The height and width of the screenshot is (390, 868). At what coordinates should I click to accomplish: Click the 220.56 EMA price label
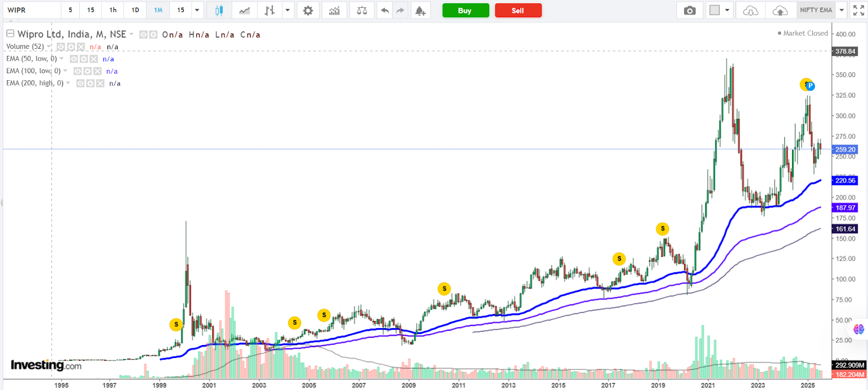point(845,181)
